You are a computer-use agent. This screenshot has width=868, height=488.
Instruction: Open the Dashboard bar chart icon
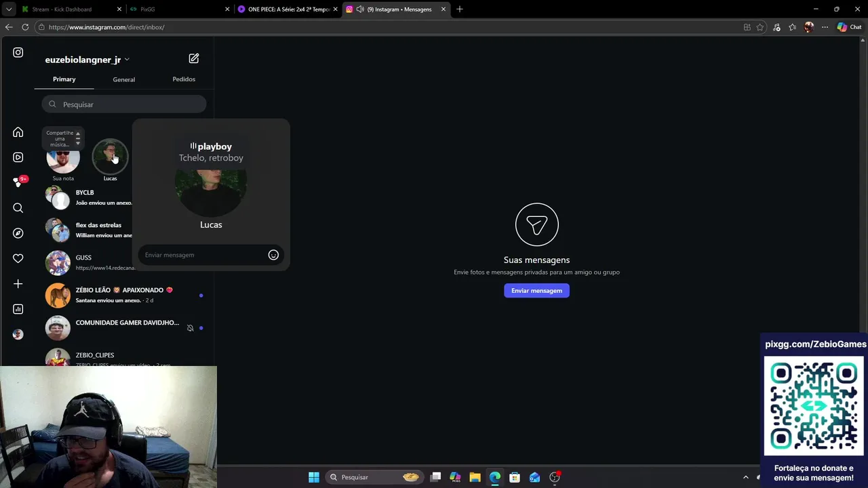[18, 309]
